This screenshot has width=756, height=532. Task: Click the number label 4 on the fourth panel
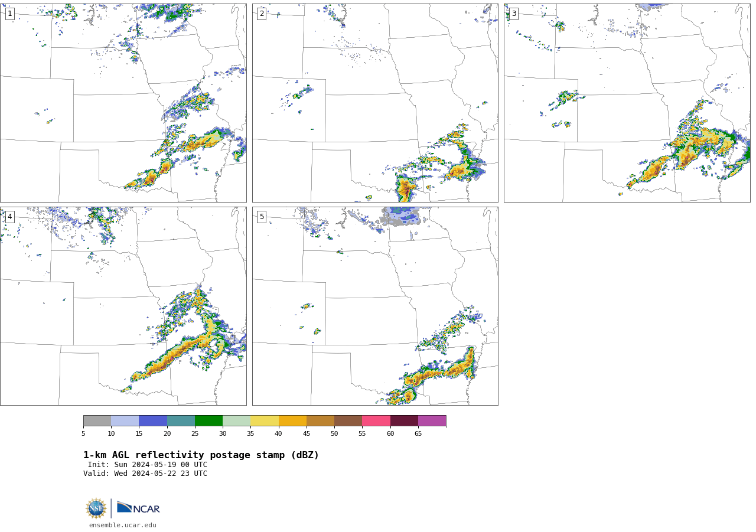pos(9,217)
